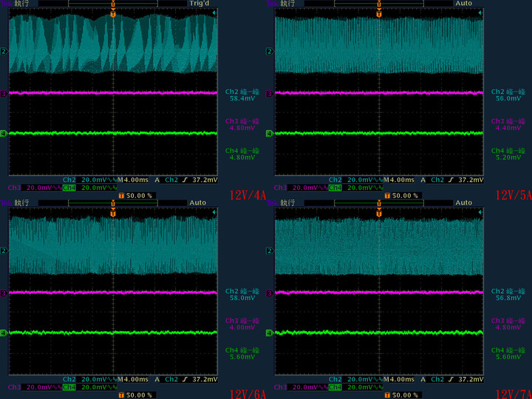Click the trigger level arrow in the 12V/7A capture
The height and width of the screenshot is (399, 532).
tap(480, 212)
